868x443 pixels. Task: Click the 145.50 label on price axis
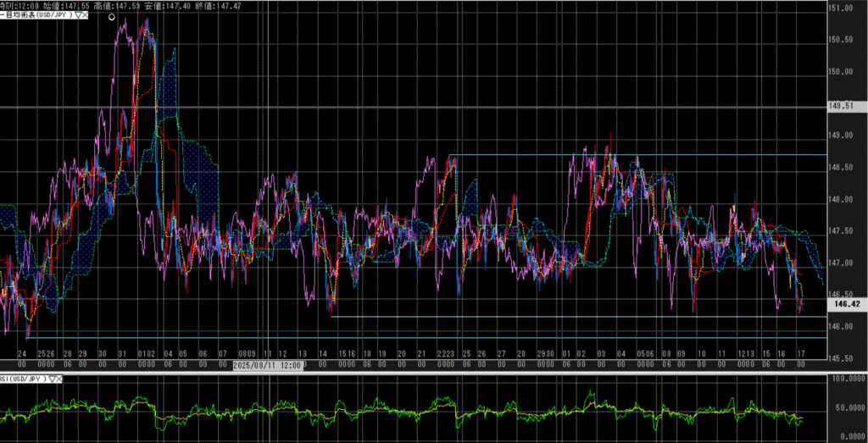tap(839, 359)
